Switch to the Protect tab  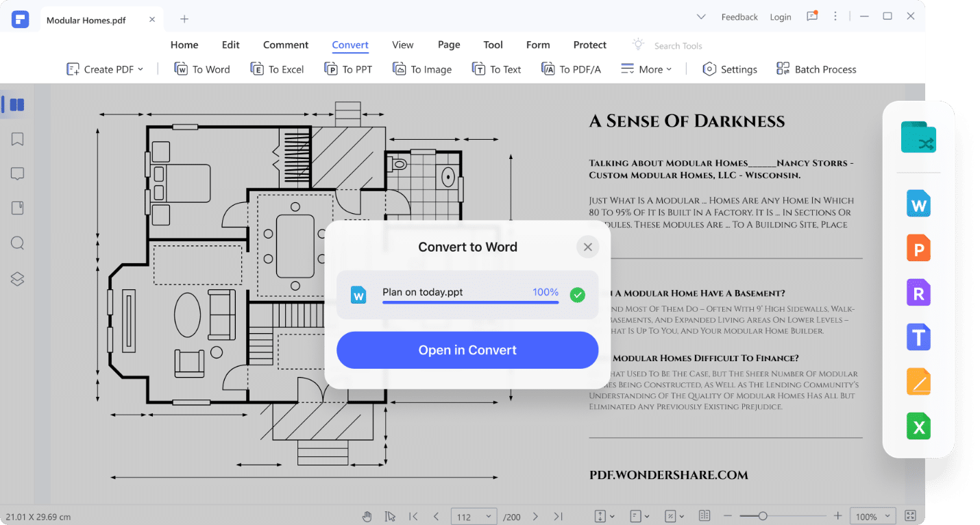[x=589, y=45]
